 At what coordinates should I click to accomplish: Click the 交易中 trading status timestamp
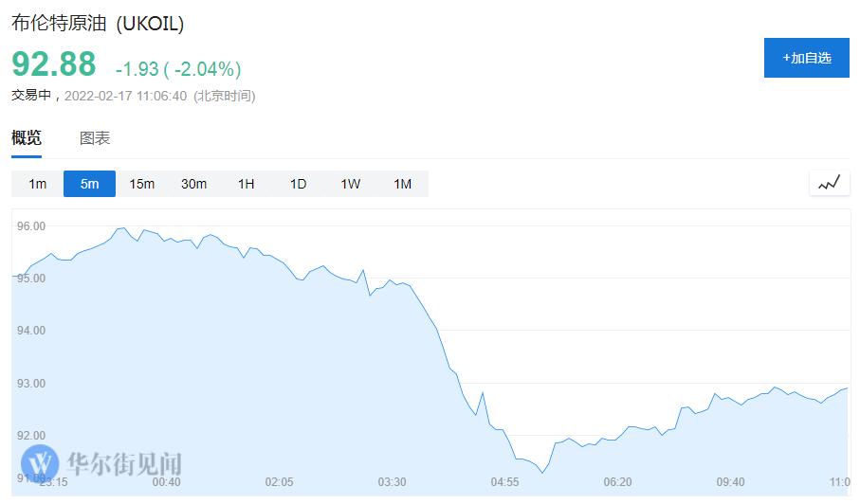[x=133, y=96]
